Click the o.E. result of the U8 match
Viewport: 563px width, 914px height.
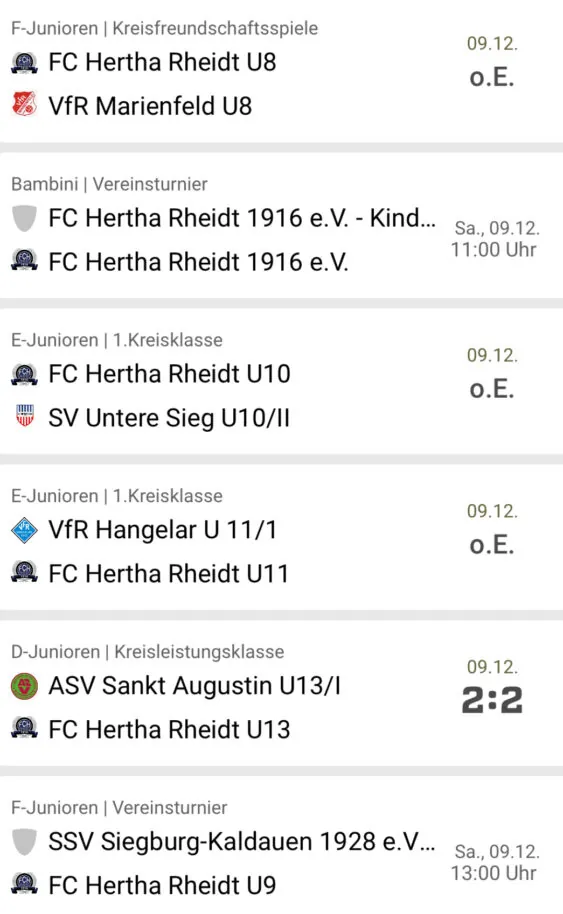pos(492,77)
